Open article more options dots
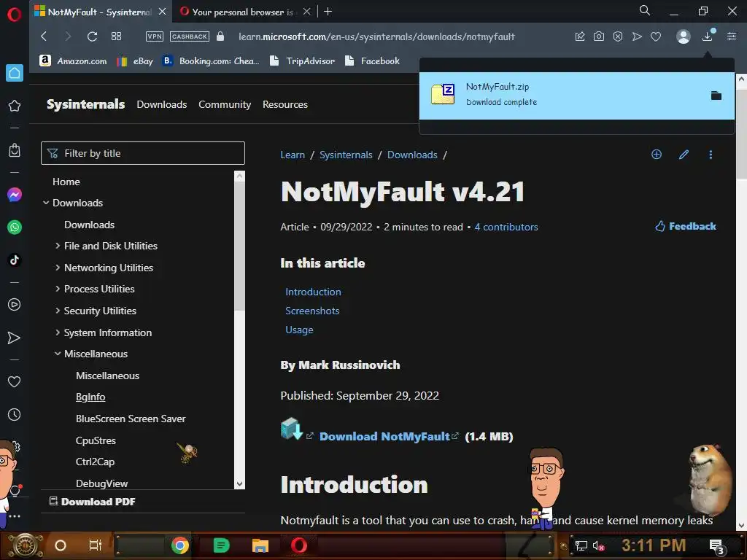 pos(711,155)
